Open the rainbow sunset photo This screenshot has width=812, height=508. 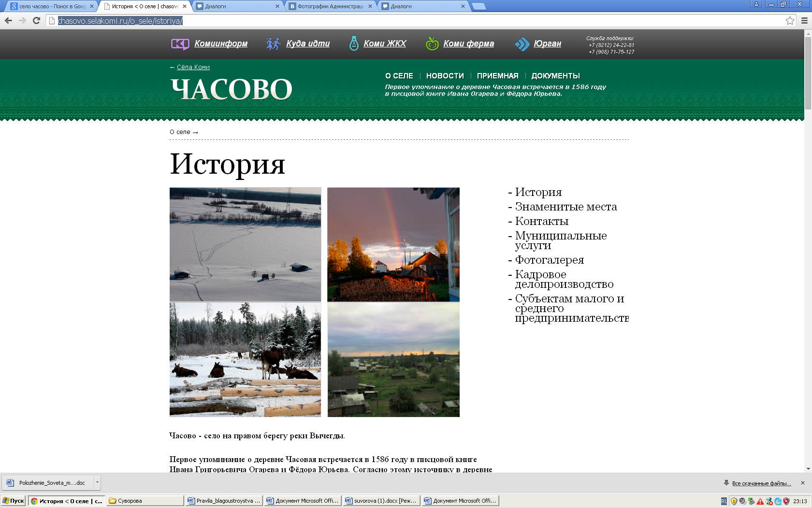click(x=393, y=244)
